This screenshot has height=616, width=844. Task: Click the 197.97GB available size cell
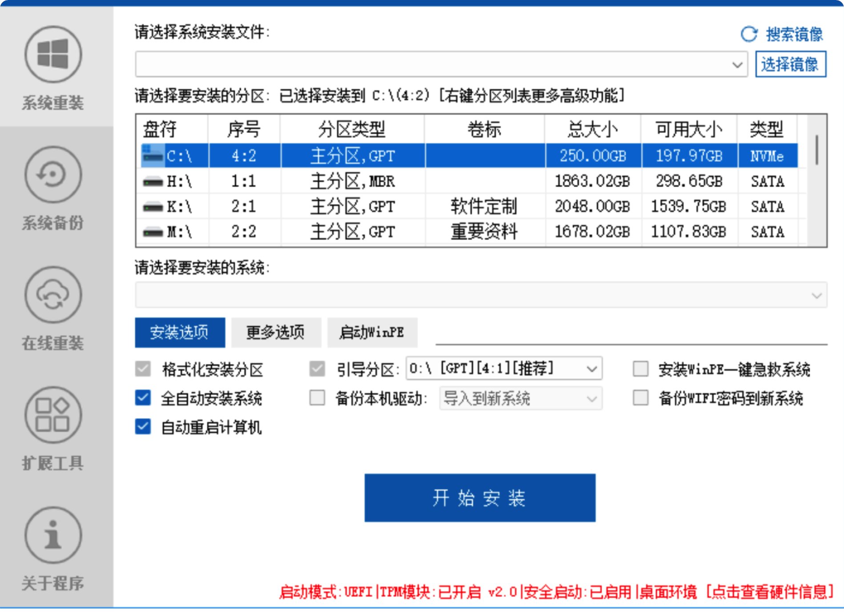click(x=689, y=156)
